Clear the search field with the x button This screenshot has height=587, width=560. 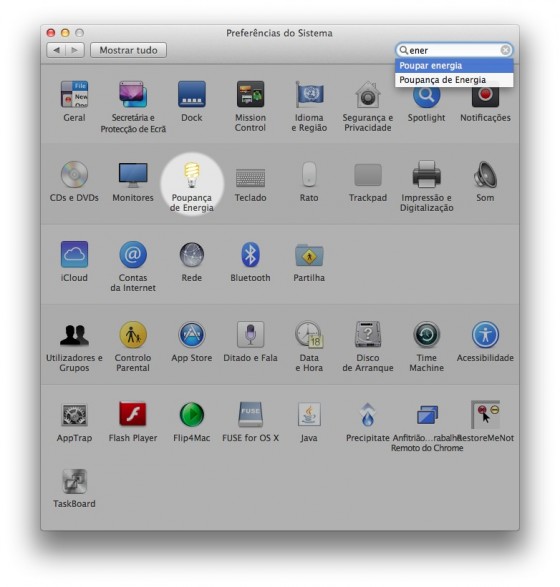pos(505,50)
